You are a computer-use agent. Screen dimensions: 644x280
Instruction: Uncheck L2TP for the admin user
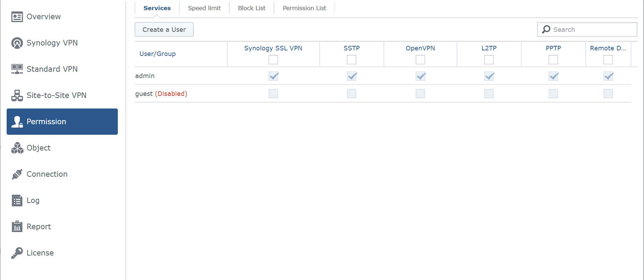click(x=489, y=76)
